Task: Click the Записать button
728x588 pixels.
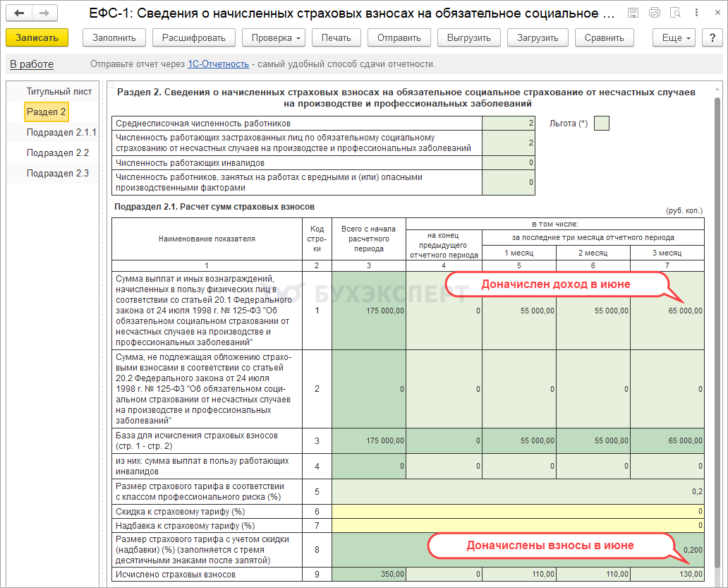Action: (37, 37)
